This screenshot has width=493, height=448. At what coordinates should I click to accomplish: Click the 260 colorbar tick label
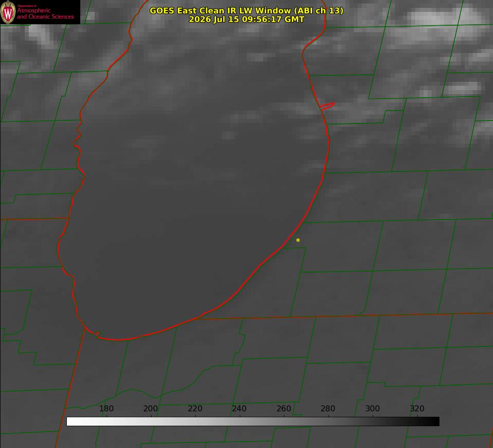tap(283, 408)
